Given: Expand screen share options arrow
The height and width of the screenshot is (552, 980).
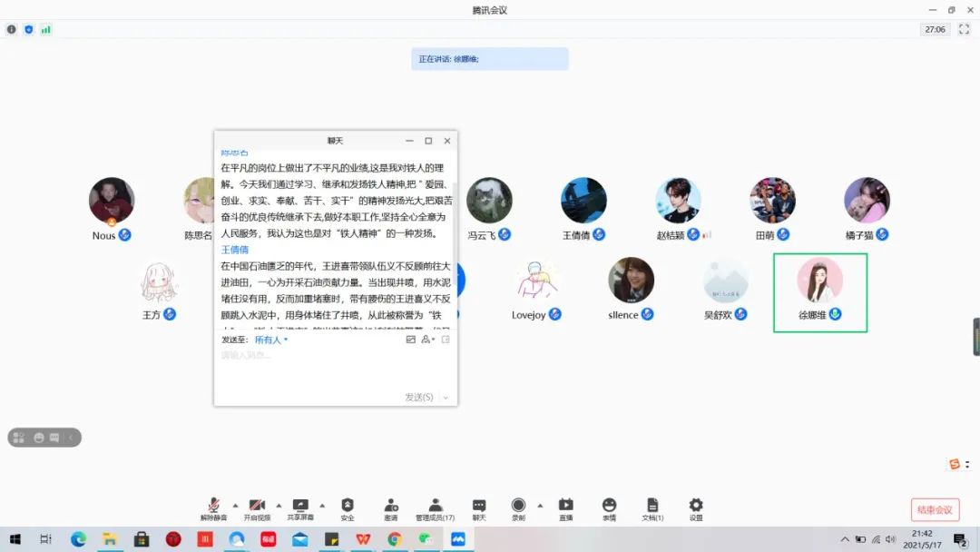Looking at the screenshot, I should (x=322, y=505).
